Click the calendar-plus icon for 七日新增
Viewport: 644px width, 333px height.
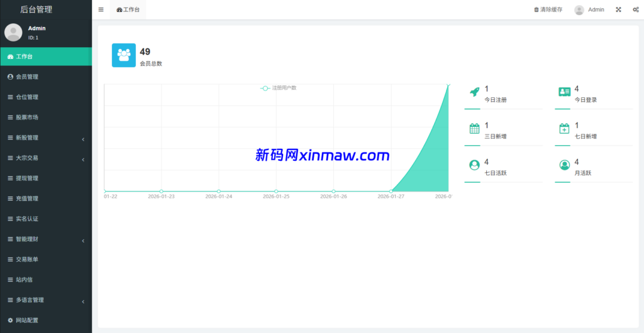[564, 128]
